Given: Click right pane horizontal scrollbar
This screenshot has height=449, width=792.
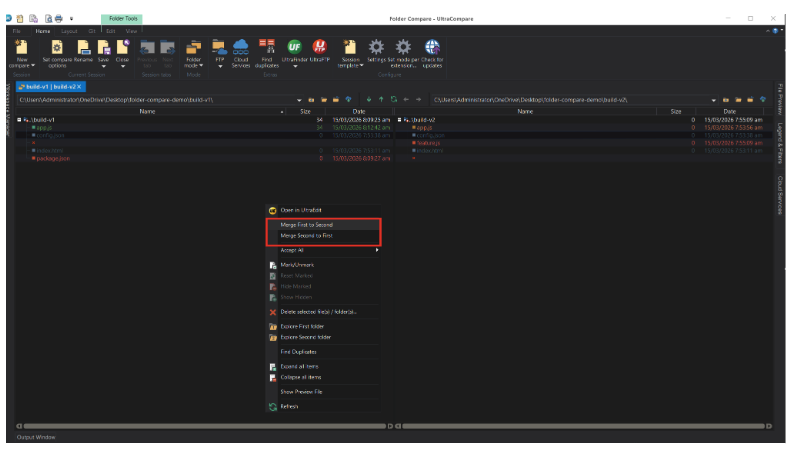Looking at the screenshot, I should pyautogui.click(x=583, y=426).
